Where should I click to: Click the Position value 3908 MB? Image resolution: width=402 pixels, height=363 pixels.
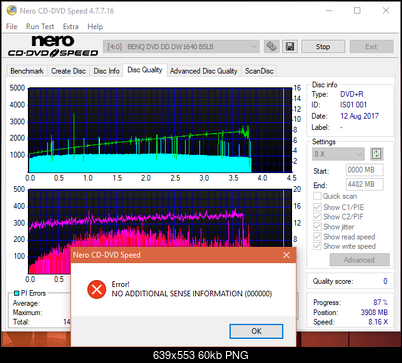[x=374, y=312]
